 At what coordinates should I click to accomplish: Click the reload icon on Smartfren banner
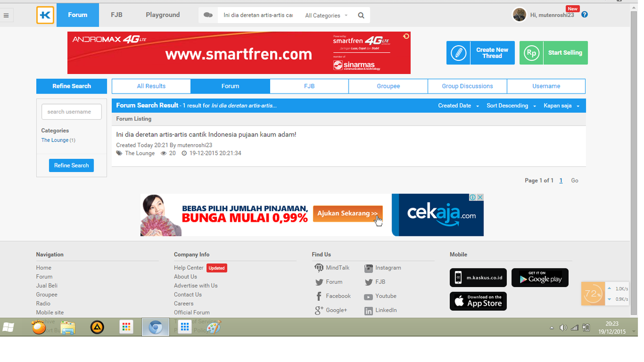406,36
